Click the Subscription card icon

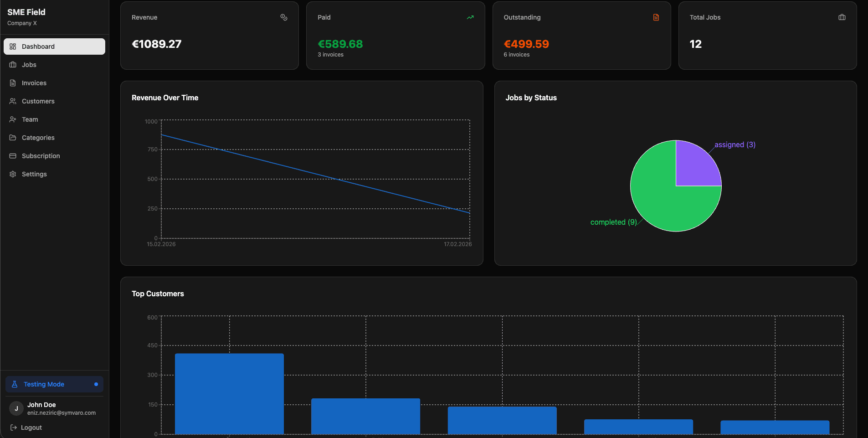[x=13, y=155]
